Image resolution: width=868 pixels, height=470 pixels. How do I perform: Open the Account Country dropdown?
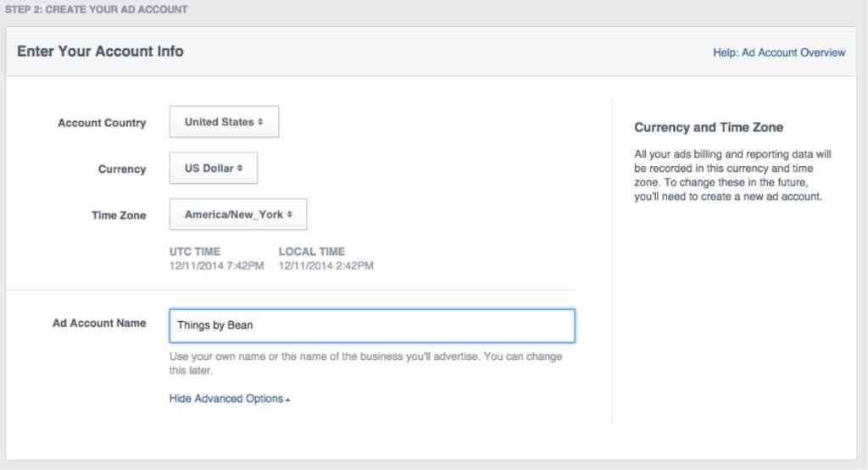click(223, 122)
